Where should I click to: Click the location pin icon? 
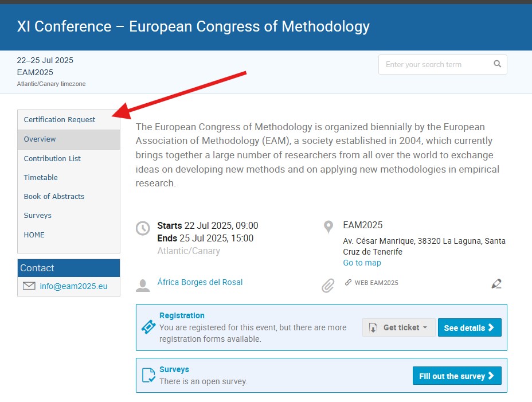(x=328, y=227)
